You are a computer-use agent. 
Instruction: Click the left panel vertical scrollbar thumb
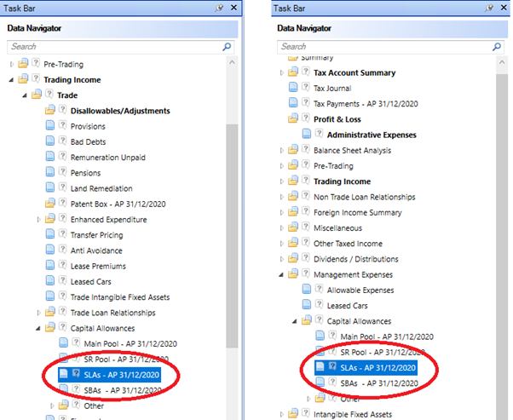point(232,235)
